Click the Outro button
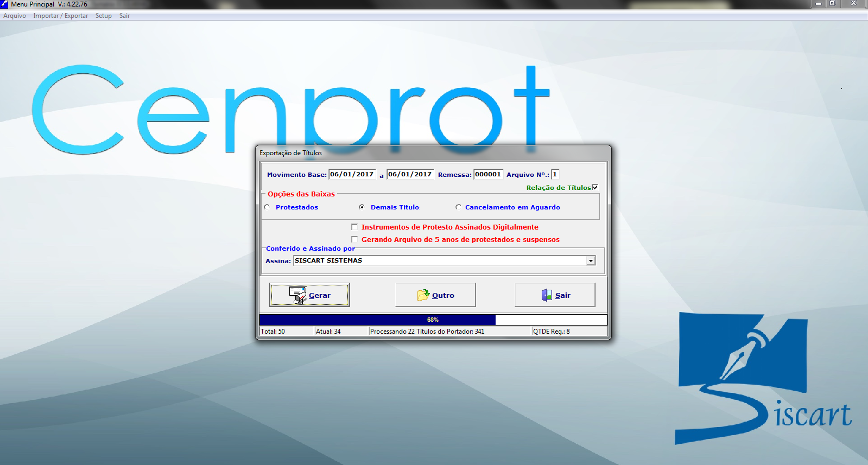This screenshot has width=868, height=465. pos(435,295)
